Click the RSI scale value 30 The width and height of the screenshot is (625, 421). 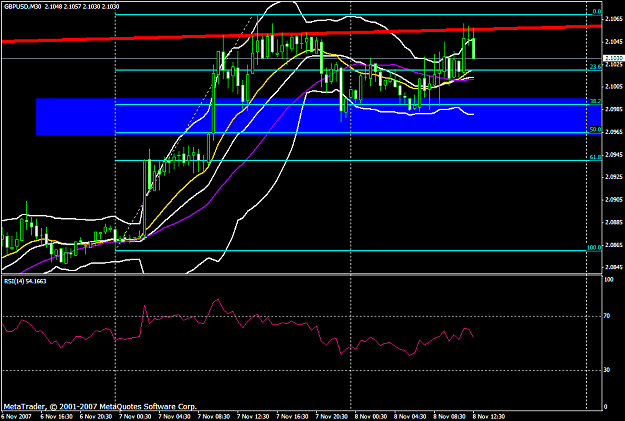(x=607, y=370)
